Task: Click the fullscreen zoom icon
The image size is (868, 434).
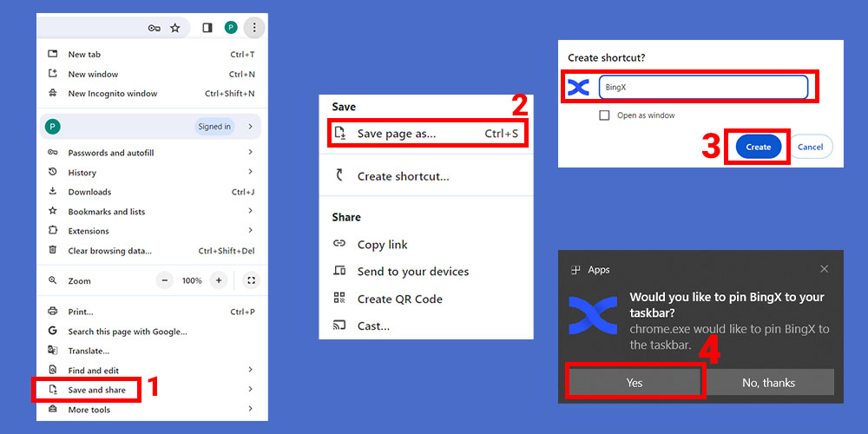Action: tap(251, 280)
